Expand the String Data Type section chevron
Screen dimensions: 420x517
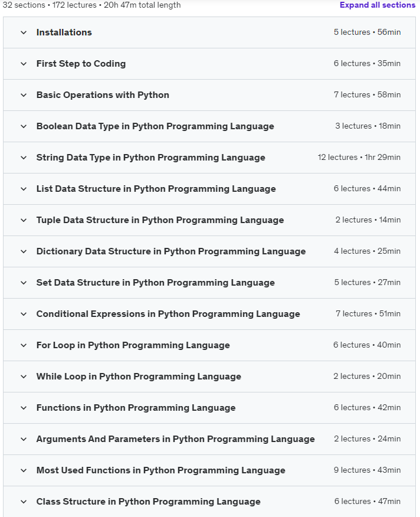coord(24,158)
